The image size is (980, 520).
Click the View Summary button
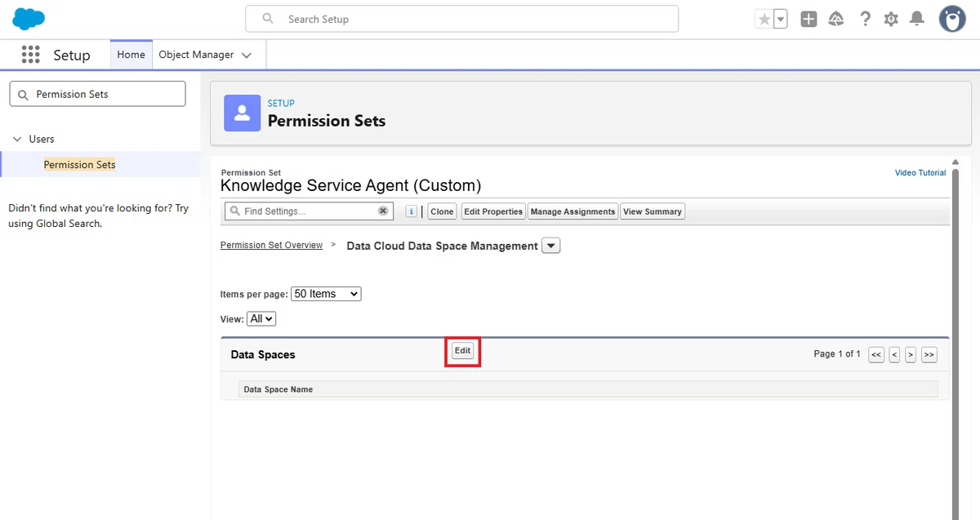[653, 211]
